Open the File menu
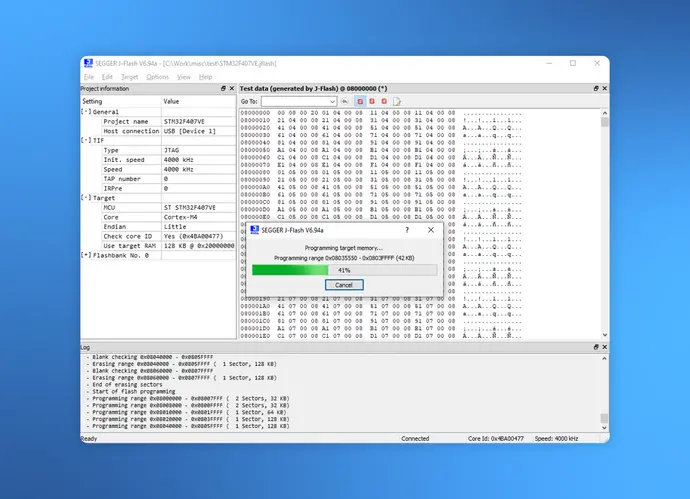This screenshot has width=690, height=499. pyautogui.click(x=89, y=77)
